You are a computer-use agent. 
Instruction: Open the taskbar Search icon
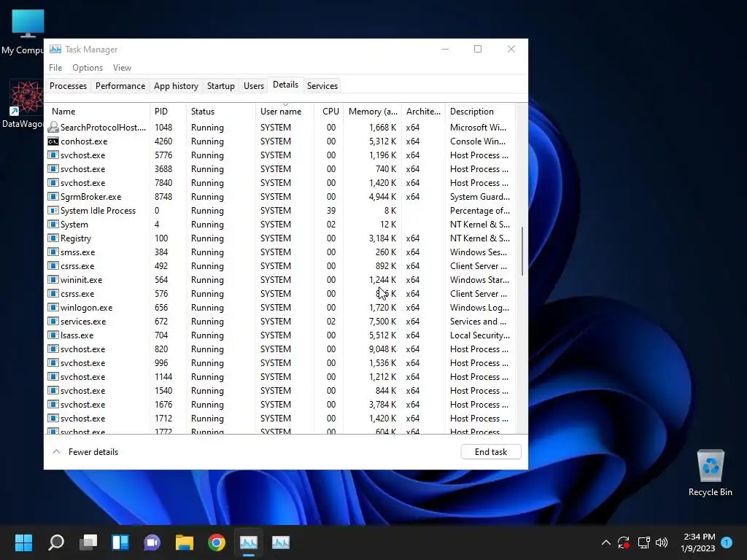point(56,542)
